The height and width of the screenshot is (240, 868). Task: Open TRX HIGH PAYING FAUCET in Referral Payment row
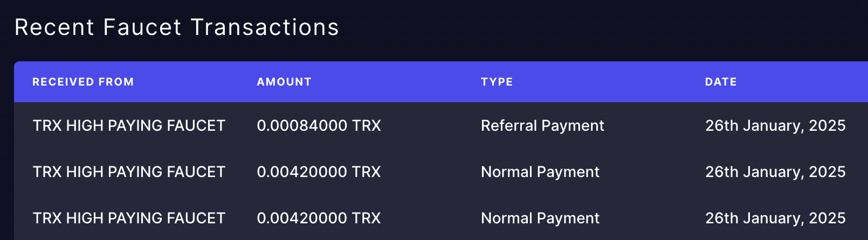point(129,125)
